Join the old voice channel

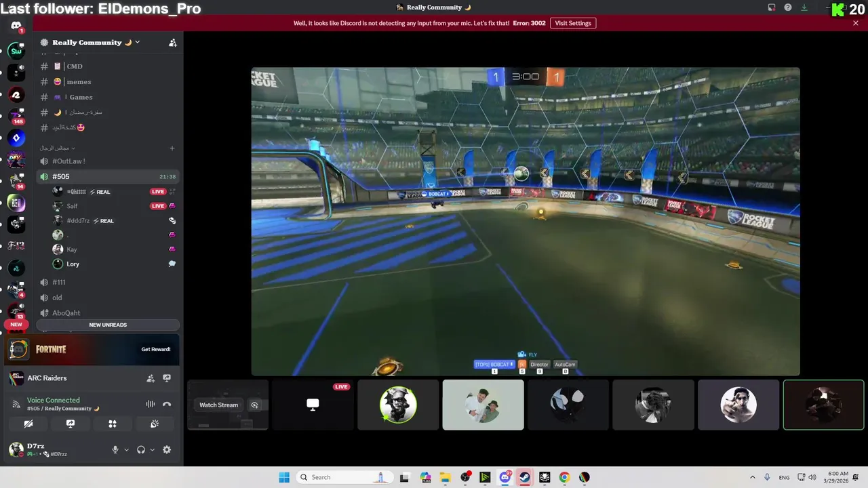[108, 298]
